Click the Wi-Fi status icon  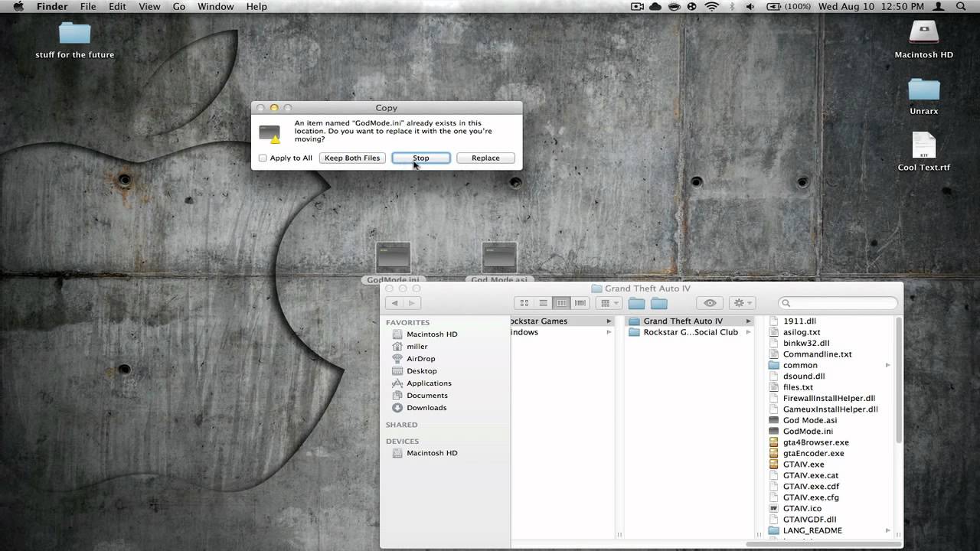click(x=712, y=7)
